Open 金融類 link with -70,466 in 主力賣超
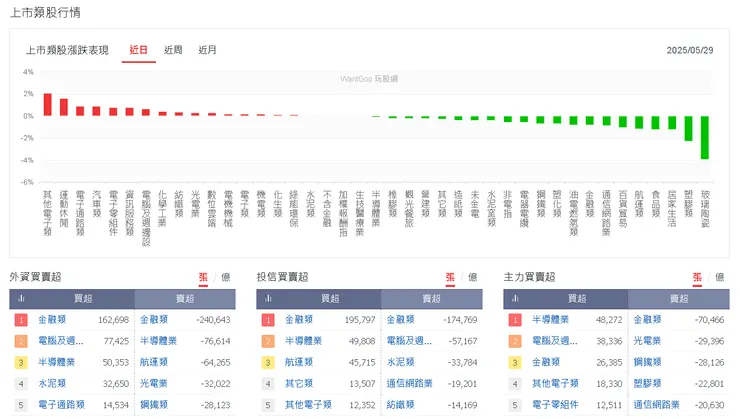The height and width of the screenshot is (419, 740). point(648,319)
